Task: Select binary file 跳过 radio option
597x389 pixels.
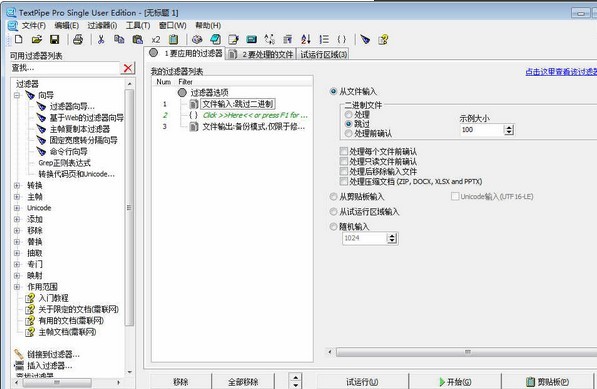Action: point(348,124)
